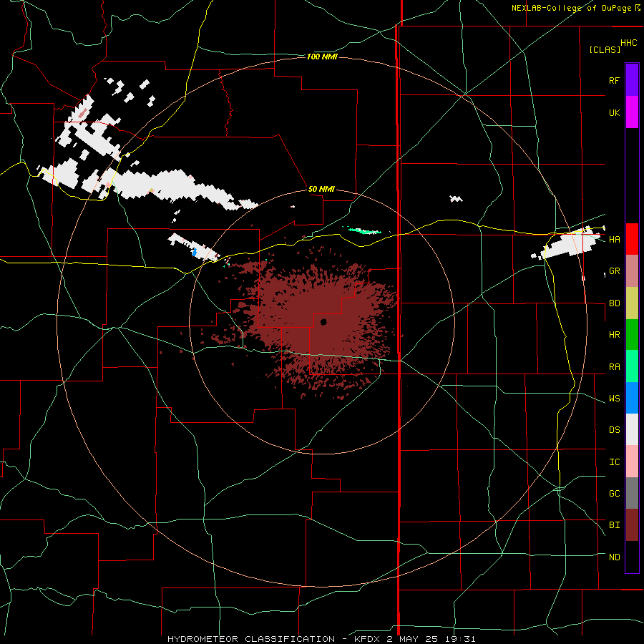Click the BD yellow legend color block
Image resolution: width=644 pixels, height=644 pixels.
pos(632,303)
